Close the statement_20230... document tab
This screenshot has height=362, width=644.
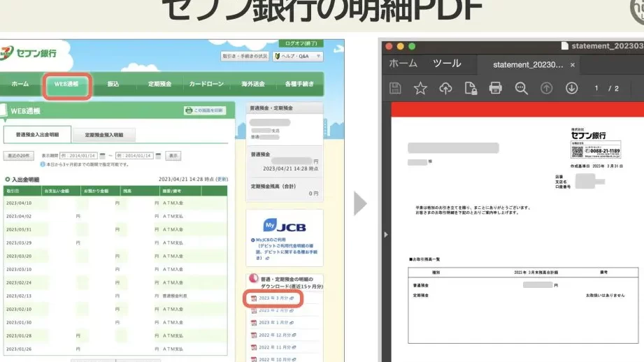pyautogui.click(x=573, y=65)
